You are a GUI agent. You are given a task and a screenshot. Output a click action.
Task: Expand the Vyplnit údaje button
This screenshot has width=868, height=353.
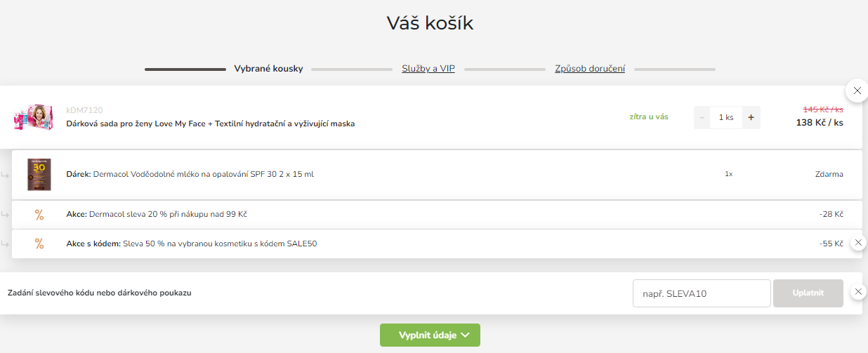coord(430,335)
